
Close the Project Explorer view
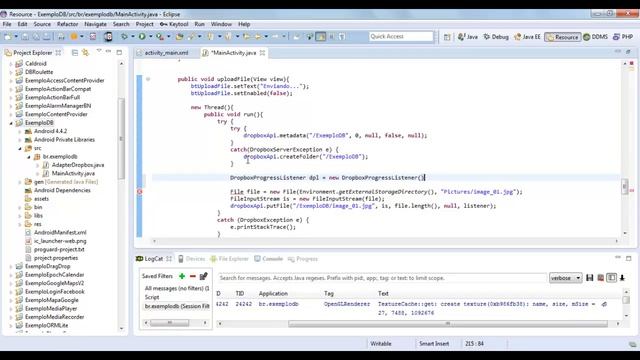pos(58,53)
